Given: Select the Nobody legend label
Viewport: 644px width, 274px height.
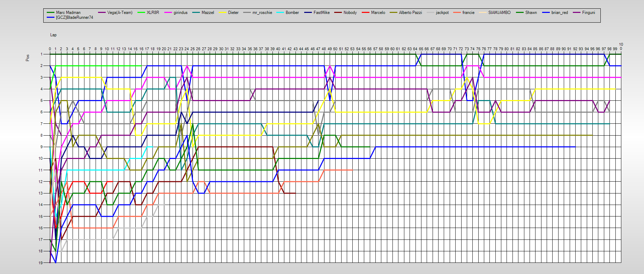Looking at the screenshot, I should coord(350,13).
